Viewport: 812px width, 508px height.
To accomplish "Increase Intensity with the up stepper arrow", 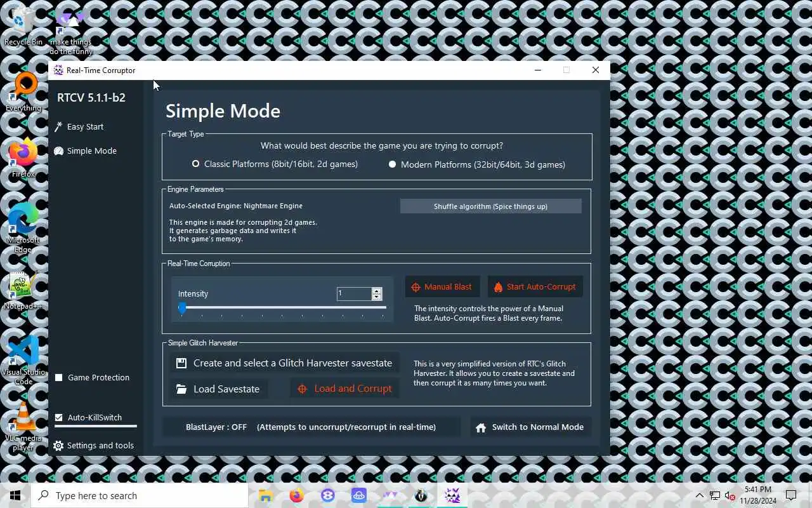I will (x=377, y=290).
